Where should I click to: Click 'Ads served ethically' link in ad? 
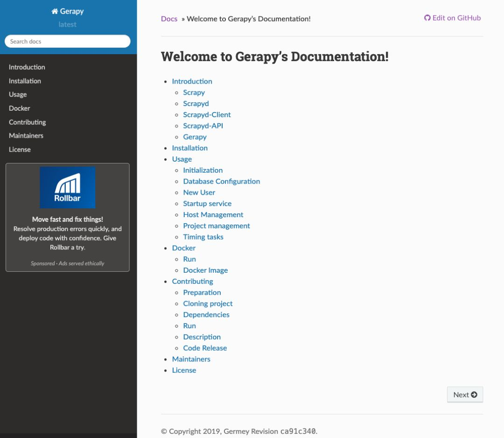[81, 263]
